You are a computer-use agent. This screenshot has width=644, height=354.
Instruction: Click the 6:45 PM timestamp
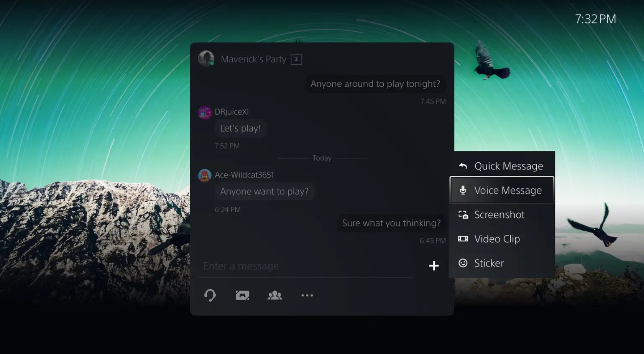(433, 241)
